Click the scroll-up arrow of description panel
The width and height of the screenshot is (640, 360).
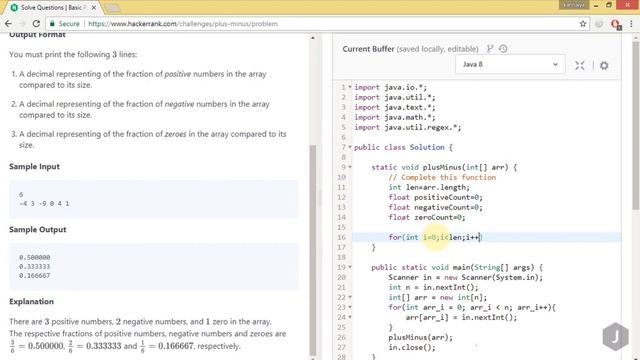[x=313, y=38]
